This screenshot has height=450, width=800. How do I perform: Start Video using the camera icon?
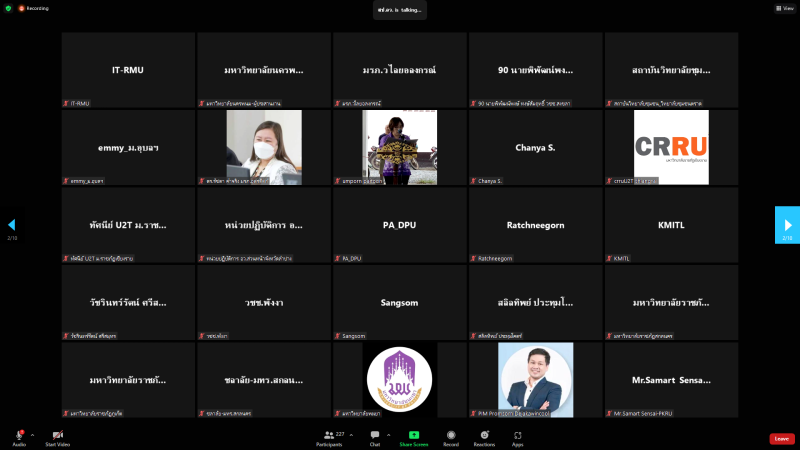tap(57, 435)
